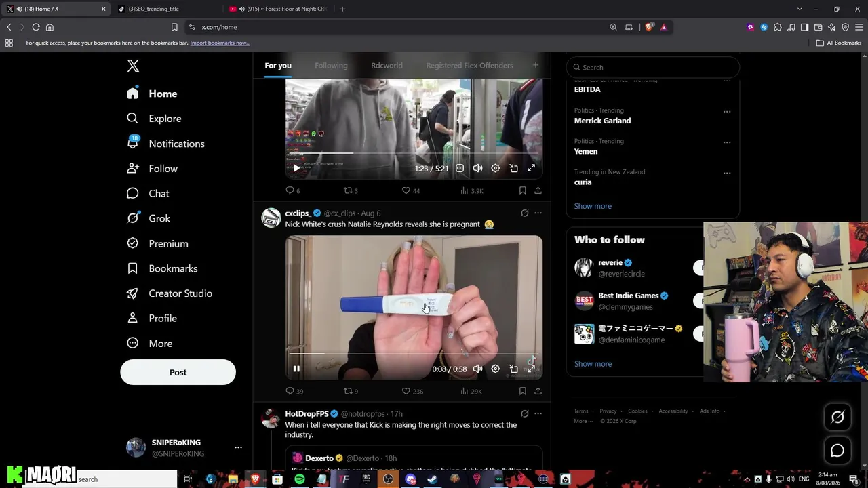Switch to the Following tab
Screen dimensions: 868x488
coord(331,66)
